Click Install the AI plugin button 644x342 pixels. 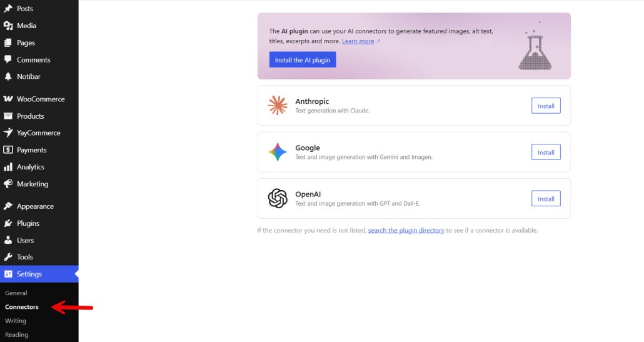click(x=303, y=60)
